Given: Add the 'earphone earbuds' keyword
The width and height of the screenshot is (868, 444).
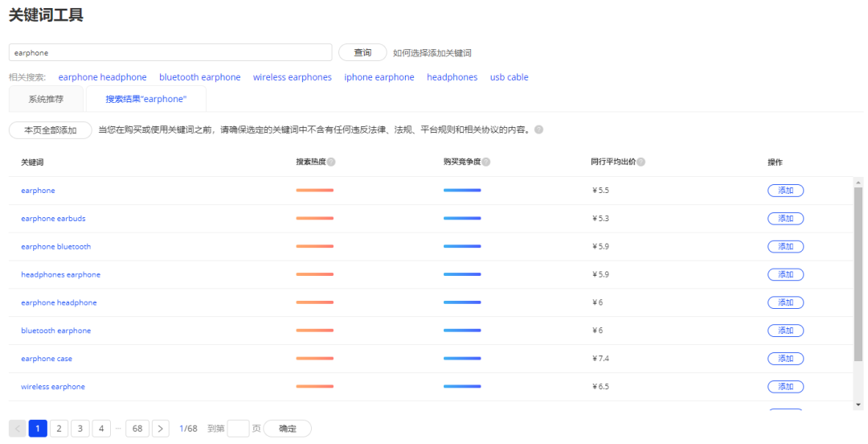Looking at the screenshot, I should (x=785, y=219).
